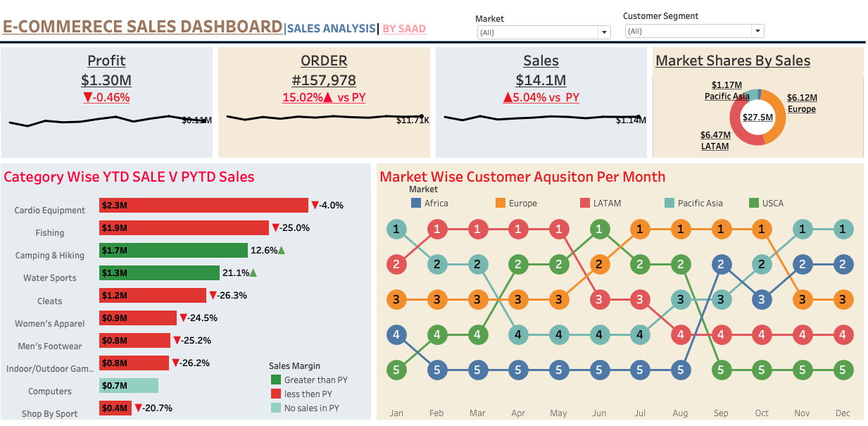Select the Europe legend color square
868x426 pixels.
[x=501, y=203]
